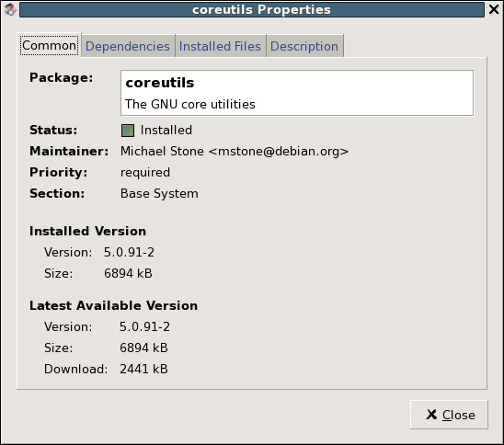The image size is (504, 445).
Task: Click the Close button
Action: [449, 415]
